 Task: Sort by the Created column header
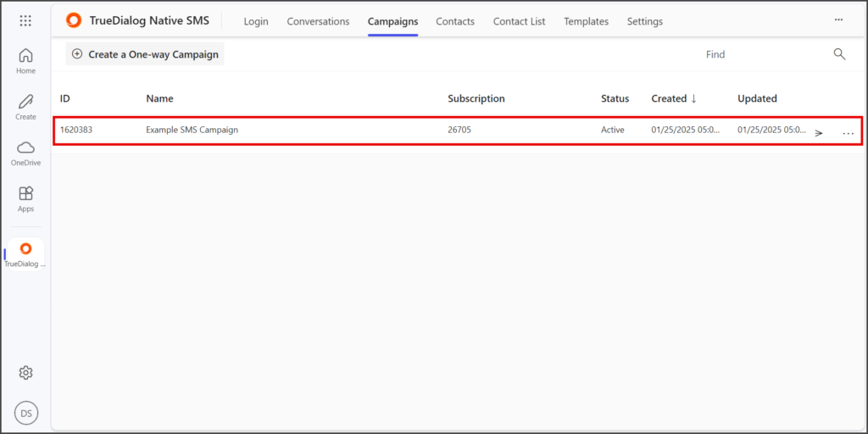tap(674, 98)
